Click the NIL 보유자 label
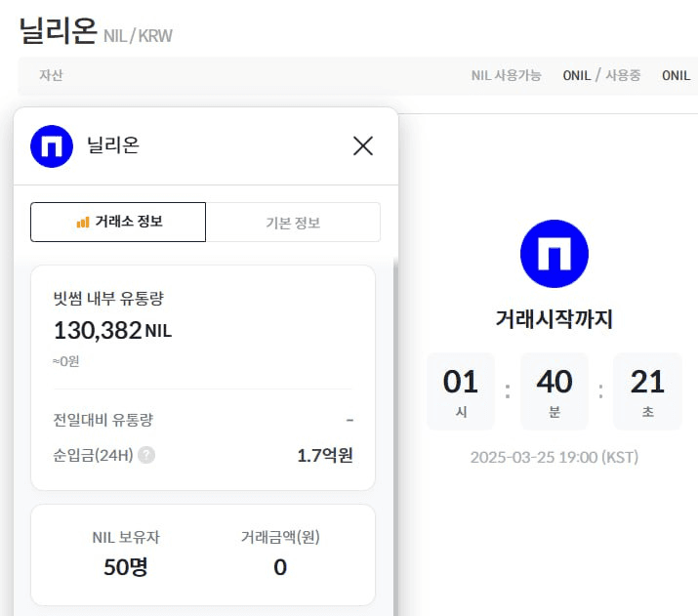698x616 pixels. tap(126, 537)
